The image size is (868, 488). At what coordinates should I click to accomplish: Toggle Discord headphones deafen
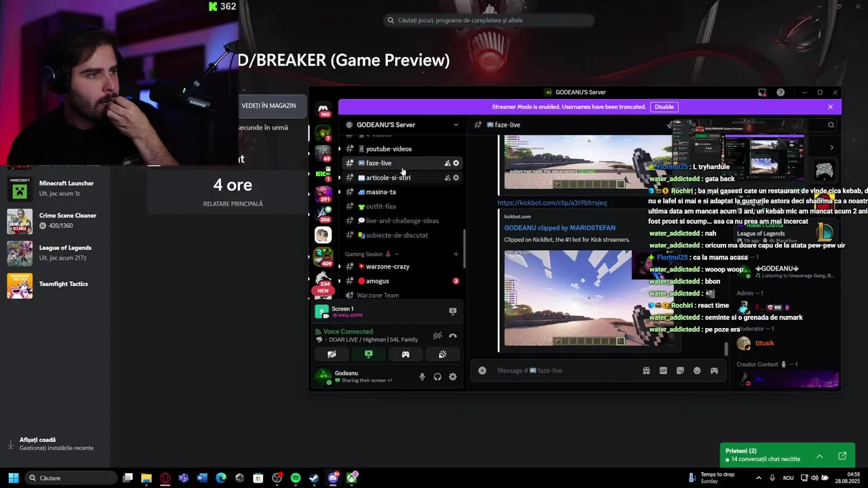[x=437, y=377]
